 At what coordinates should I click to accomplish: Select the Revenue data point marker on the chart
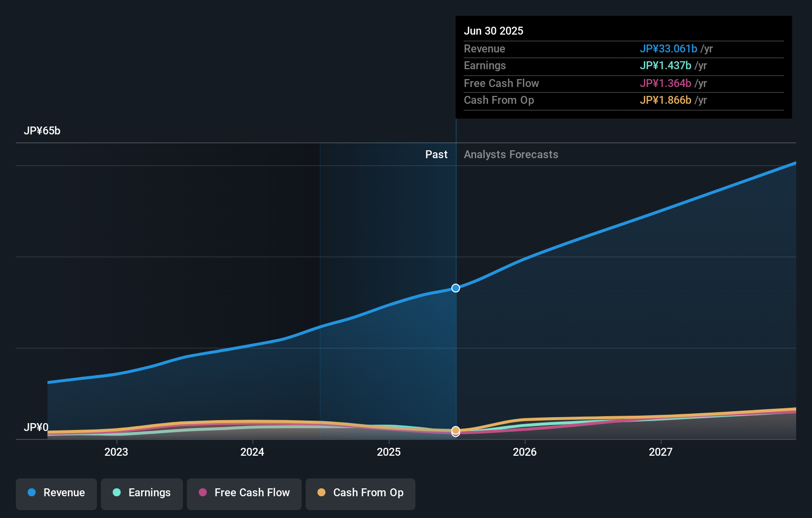point(455,288)
